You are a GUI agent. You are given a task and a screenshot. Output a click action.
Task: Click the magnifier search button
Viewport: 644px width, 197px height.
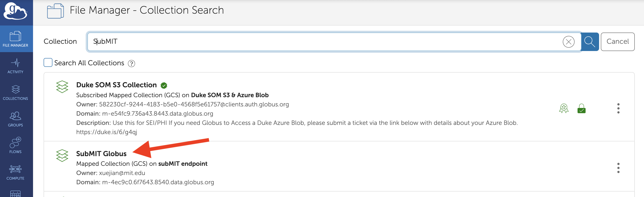590,42
